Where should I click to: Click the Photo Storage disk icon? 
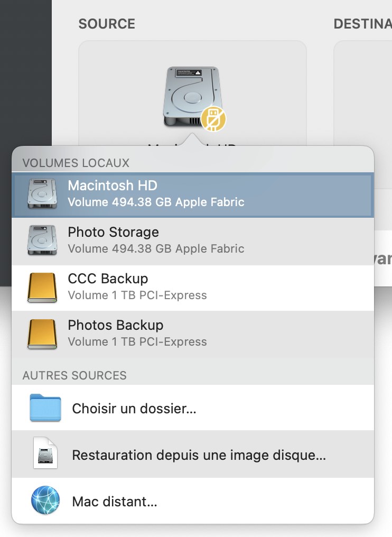tap(42, 240)
